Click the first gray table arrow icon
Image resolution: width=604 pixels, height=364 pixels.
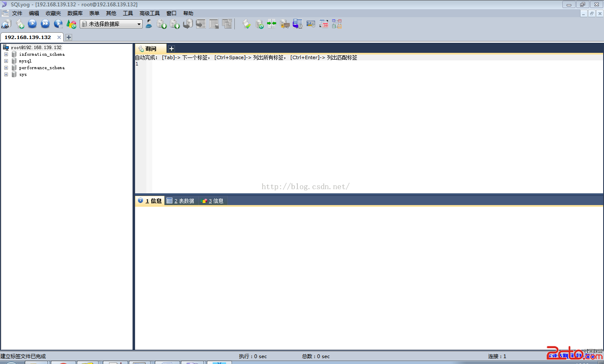tap(201, 24)
